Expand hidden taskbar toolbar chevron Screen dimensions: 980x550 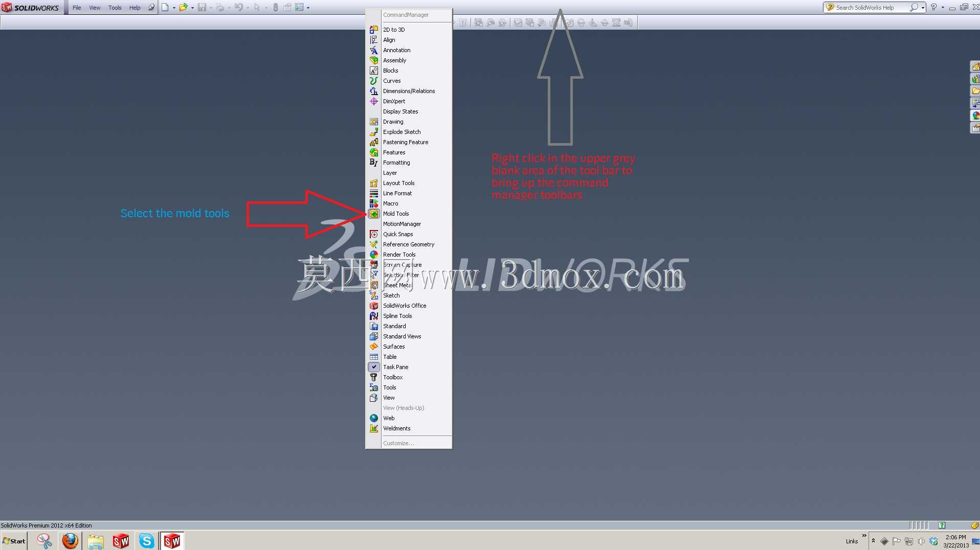(864, 536)
